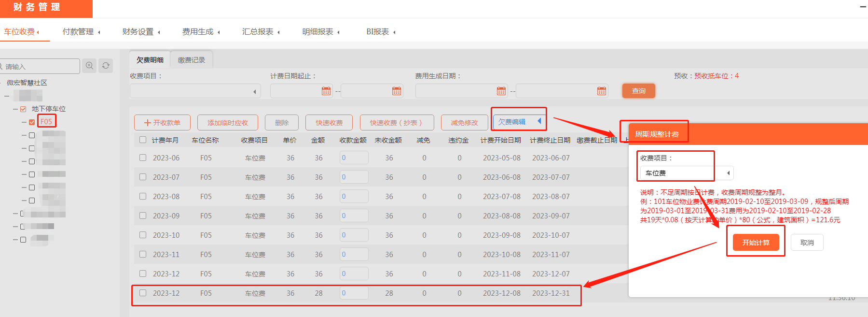Click the 开始计算 button
This screenshot has height=317, width=868.
(756, 242)
